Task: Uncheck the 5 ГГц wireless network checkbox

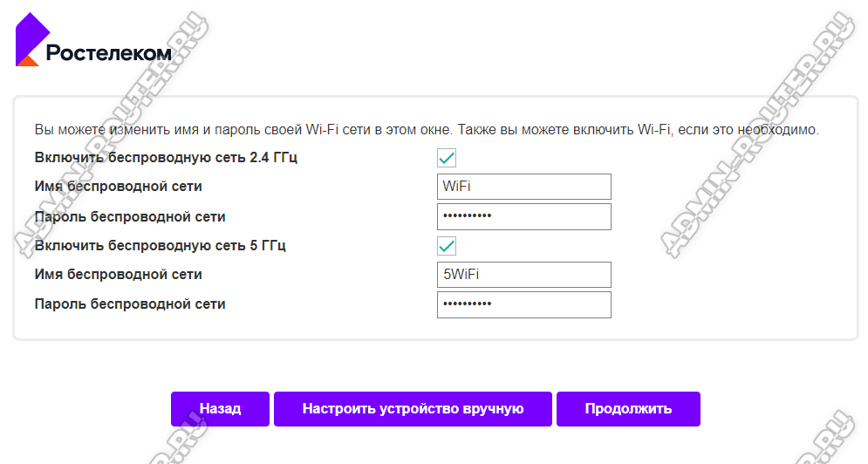Action: pos(447,245)
